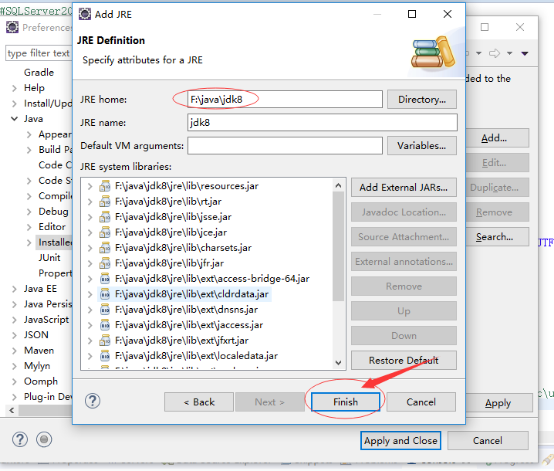Click the jar icon for jsse.jar
Screen dimensions: 554x471
click(105, 217)
